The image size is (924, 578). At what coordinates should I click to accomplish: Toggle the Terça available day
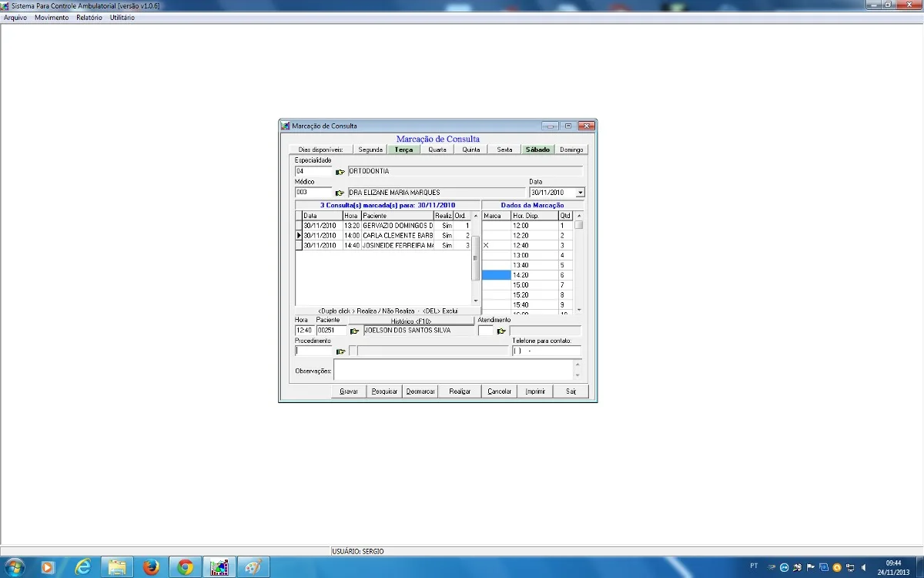[403, 150]
